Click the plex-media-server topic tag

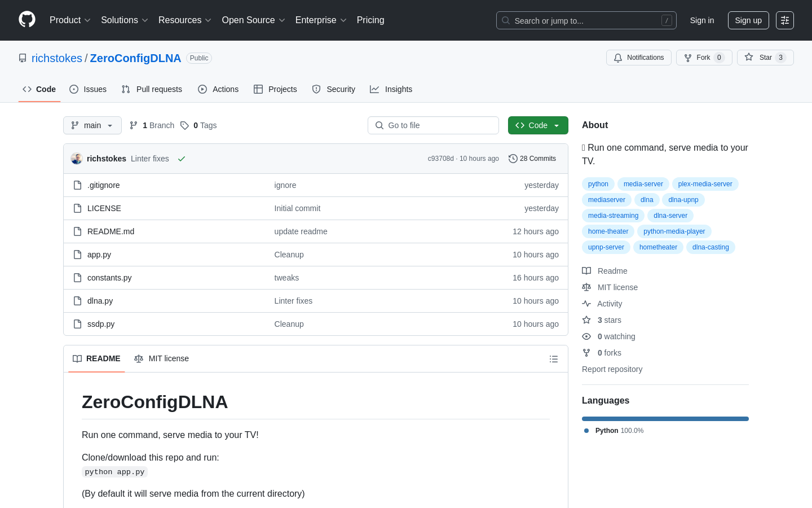coord(705,184)
